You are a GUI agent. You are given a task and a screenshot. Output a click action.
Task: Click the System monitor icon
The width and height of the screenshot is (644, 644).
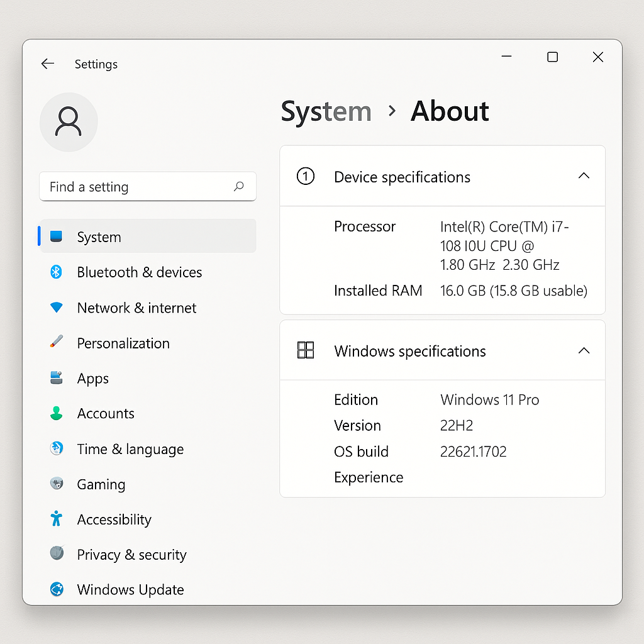click(56, 236)
